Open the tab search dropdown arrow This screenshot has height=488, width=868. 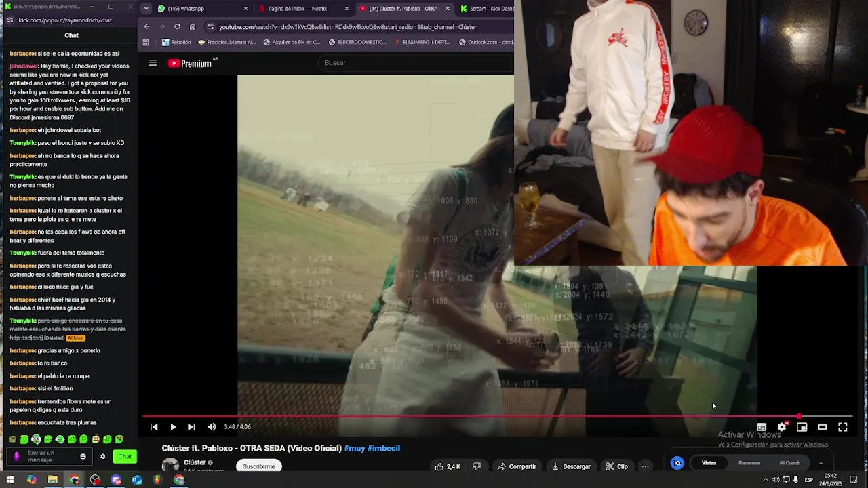point(146,9)
